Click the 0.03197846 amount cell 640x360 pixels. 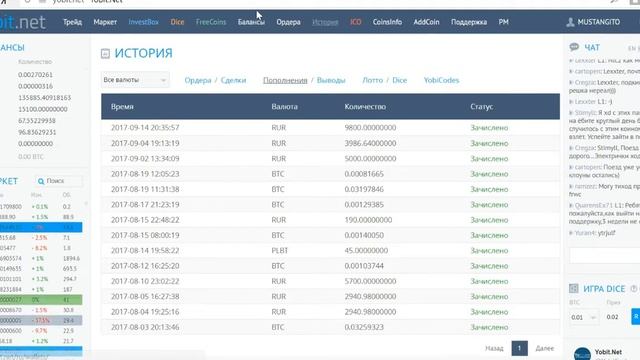[x=364, y=189]
